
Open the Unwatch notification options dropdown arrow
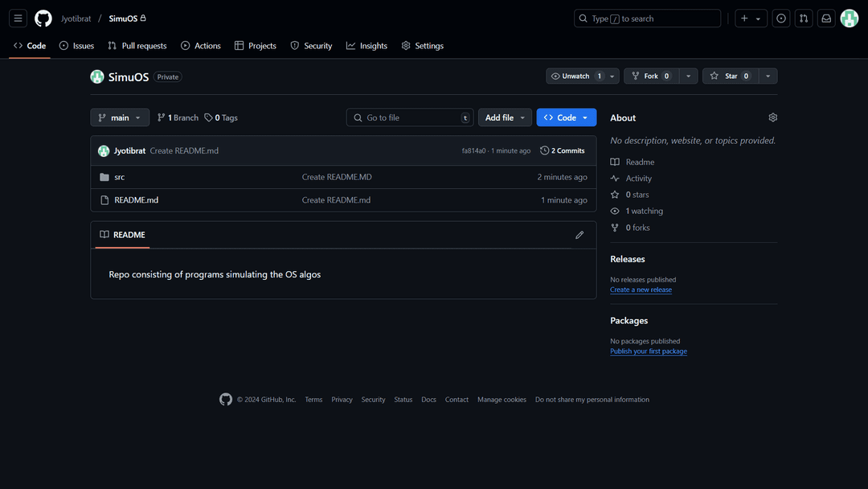tap(612, 76)
